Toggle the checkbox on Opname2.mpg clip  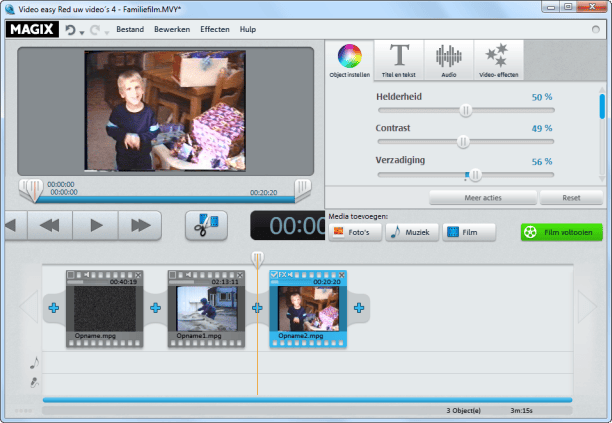pos(275,275)
